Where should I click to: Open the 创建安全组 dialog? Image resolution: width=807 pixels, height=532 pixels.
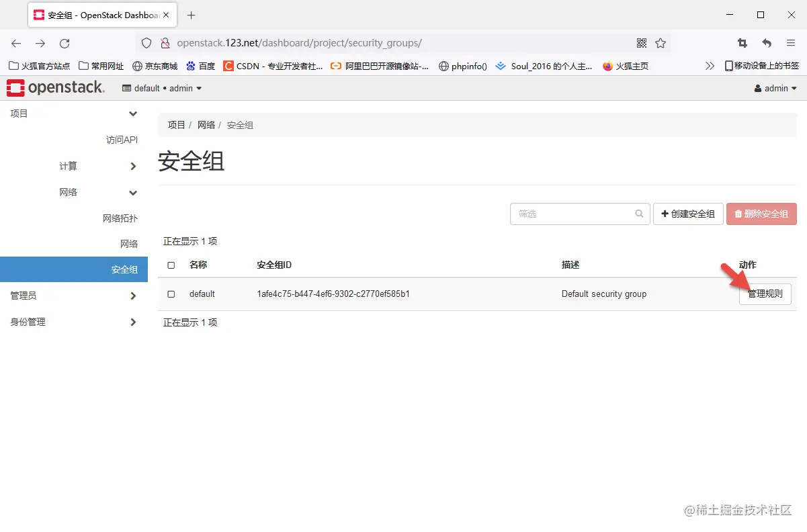688,213
